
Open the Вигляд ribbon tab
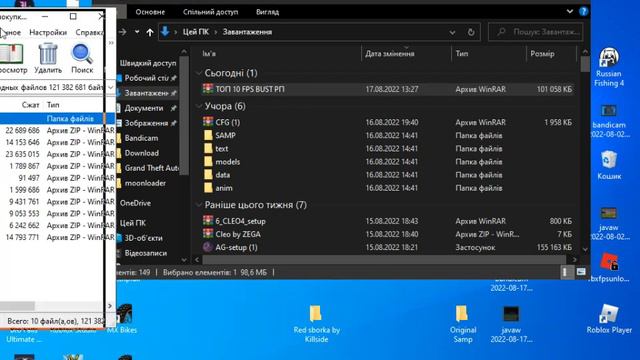click(267, 12)
